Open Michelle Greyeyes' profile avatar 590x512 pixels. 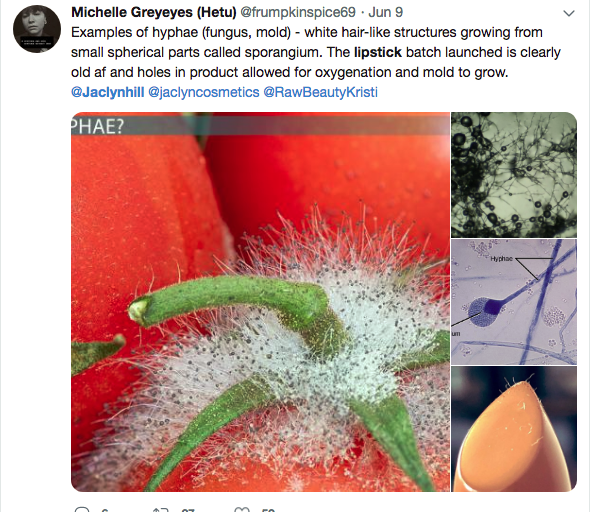37,29
